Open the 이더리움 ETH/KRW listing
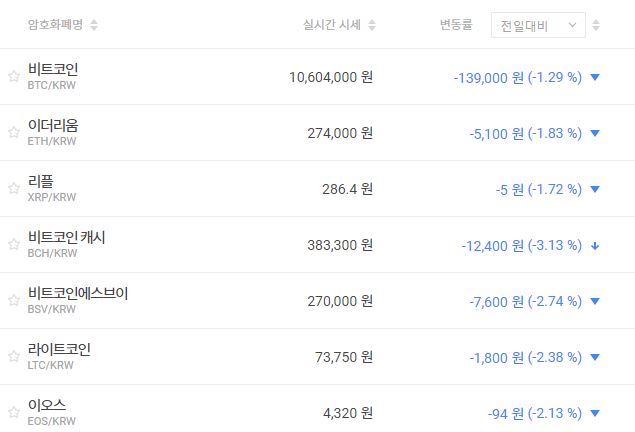The height and width of the screenshot is (432, 635). point(53,132)
